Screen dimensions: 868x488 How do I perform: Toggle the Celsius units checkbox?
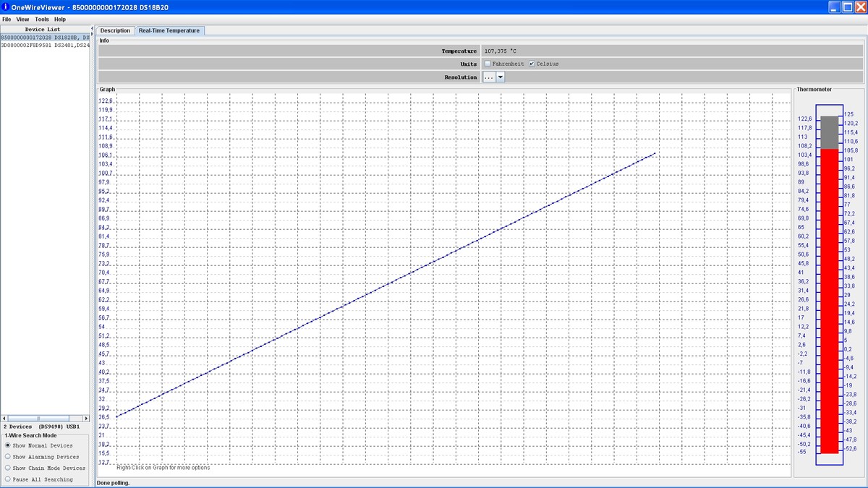point(532,64)
